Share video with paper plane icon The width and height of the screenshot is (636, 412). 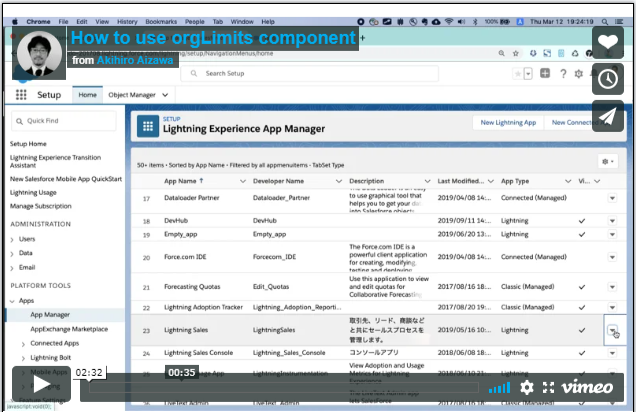pyautogui.click(x=608, y=116)
